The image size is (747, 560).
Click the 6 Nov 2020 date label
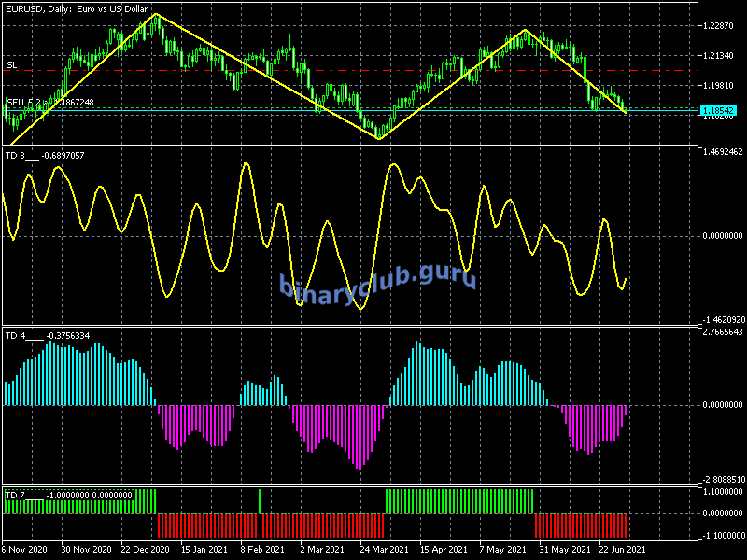coord(25,549)
